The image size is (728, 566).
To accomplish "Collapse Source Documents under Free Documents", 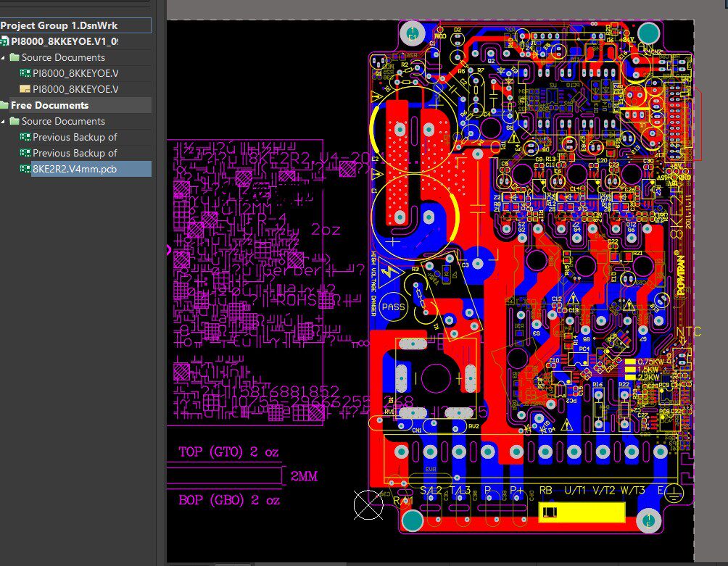I will (3, 121).
